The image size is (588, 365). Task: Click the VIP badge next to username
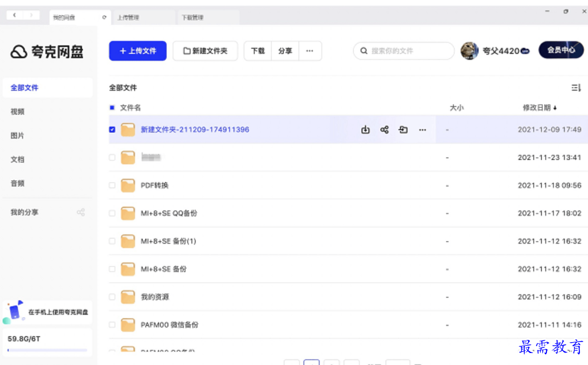coord(525,51)
